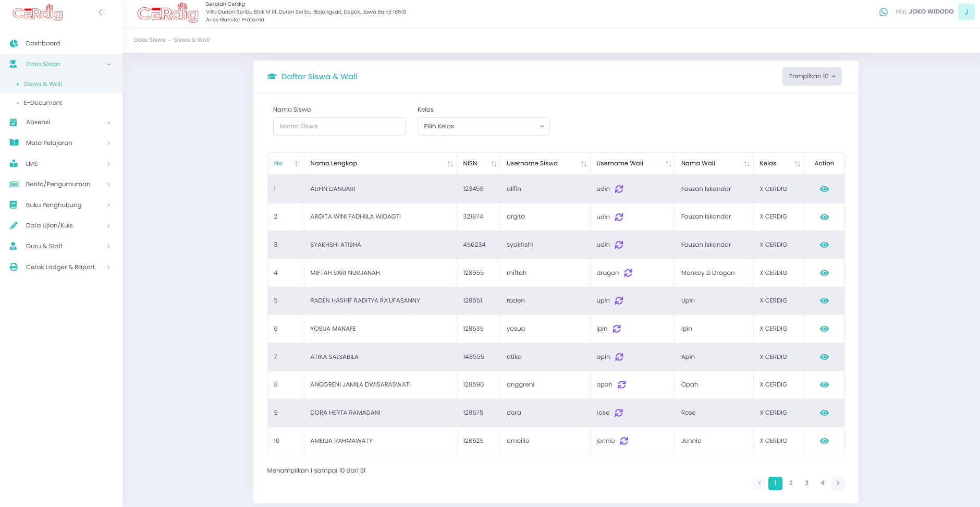Image resolution: width=980 pixels, height=507 pixels.
Task: Click the Buku Penghubung icon
Action: point(14,205)
